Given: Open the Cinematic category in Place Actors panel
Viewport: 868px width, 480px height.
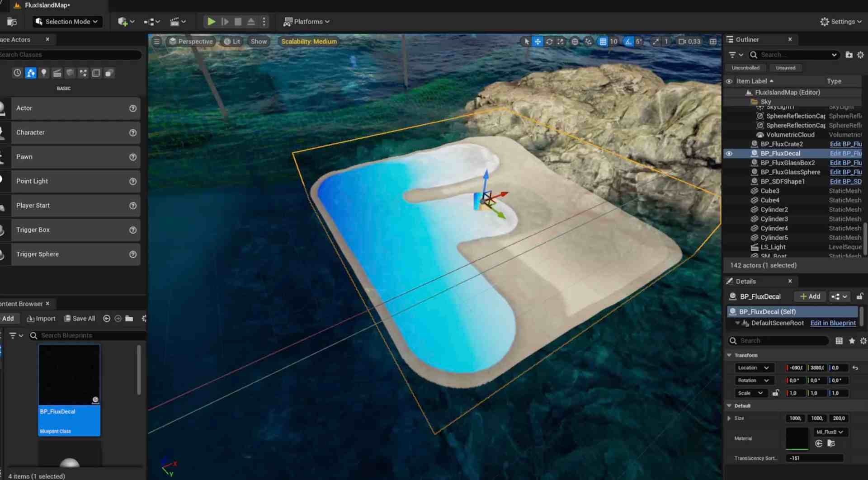Looking at the screenshot, I should coord(57,73).
